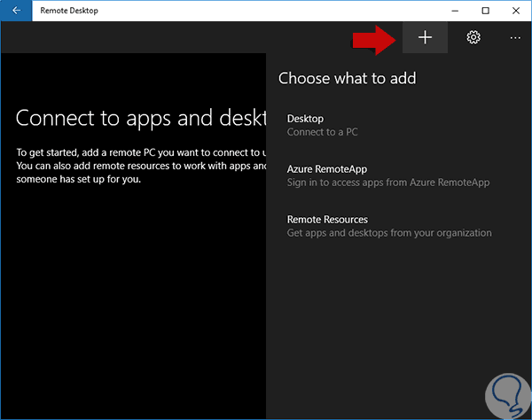Click 'Sign in to access apps' description
Image resolution: width=532 pixels, height=420 pixels.
pos(388,183)
